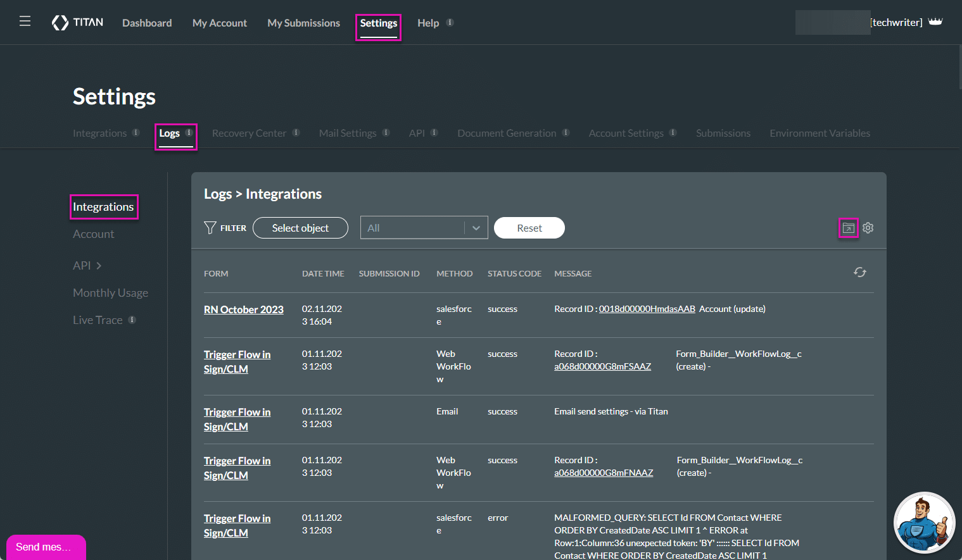Refresh the integrations log table
This screenshot has height=560, width=962.
(859, 272)
